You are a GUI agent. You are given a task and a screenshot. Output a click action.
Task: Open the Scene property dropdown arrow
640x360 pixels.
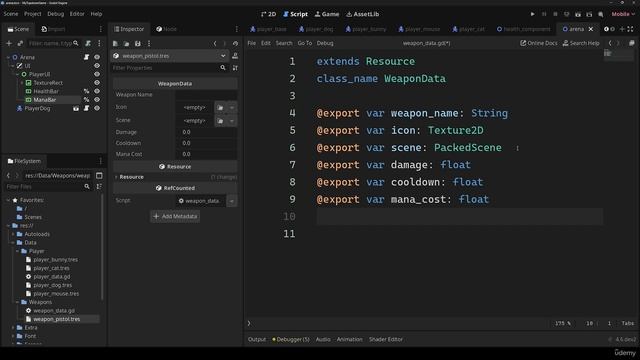pos(232,121)
